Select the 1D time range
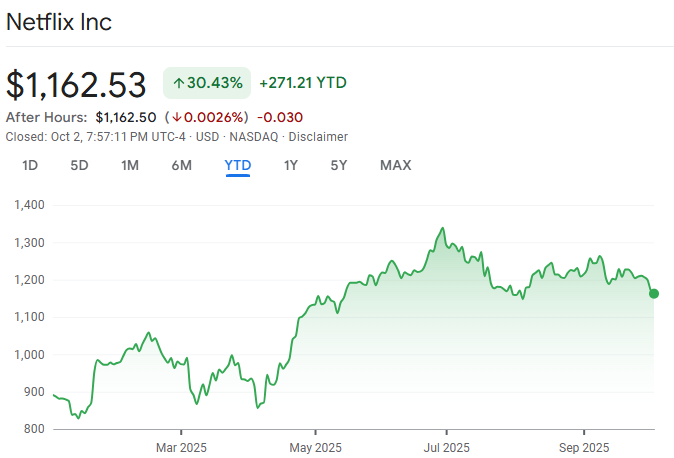This screenshot has height=458, width=674. click(30, 165)
